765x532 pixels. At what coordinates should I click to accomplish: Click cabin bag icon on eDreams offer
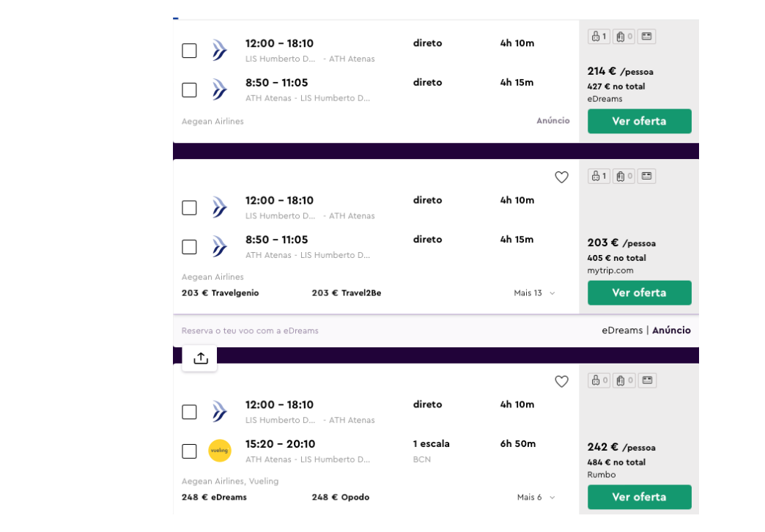pos(599,37)
